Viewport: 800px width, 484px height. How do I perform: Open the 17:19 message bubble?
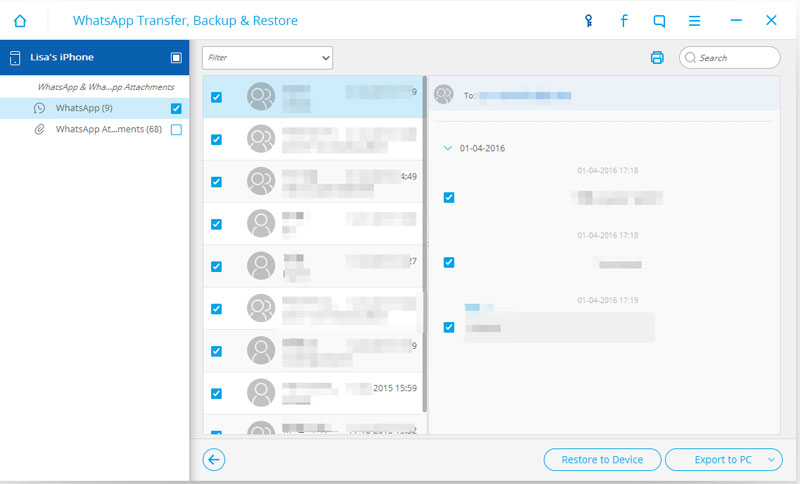click(559, 327)
